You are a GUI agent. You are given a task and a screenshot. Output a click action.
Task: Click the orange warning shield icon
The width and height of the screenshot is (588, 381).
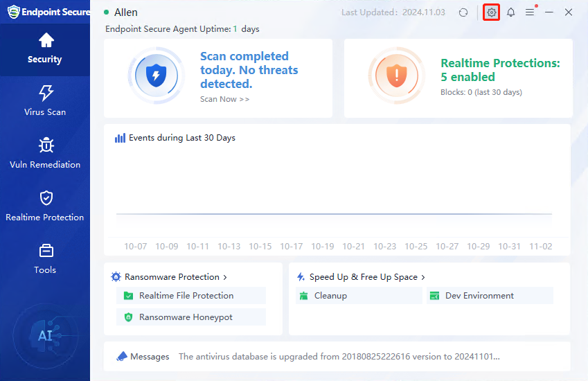click(x=396, y=76)
